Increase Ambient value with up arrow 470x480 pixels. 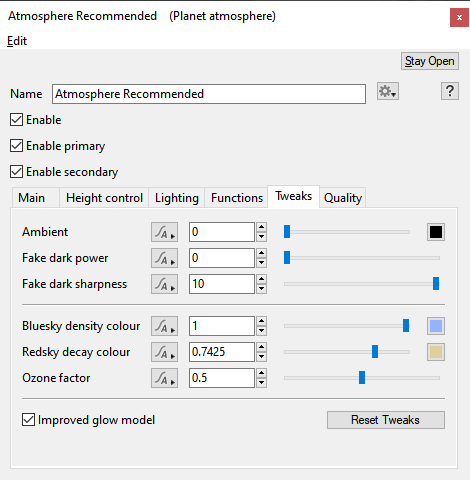coord(262,227)
